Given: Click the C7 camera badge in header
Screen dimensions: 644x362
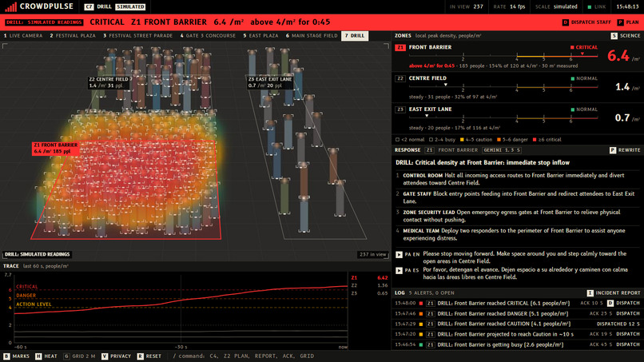Looking at the screenshot, I should (89, 6).
